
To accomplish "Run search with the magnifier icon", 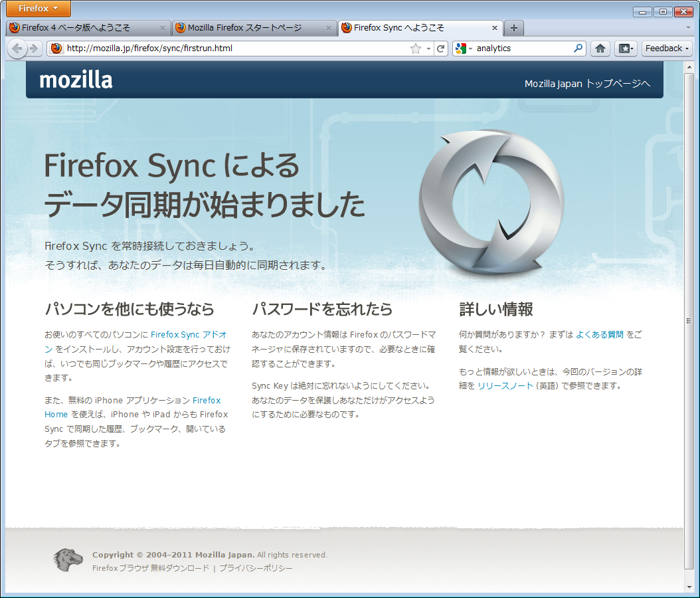I will point(578,48).
